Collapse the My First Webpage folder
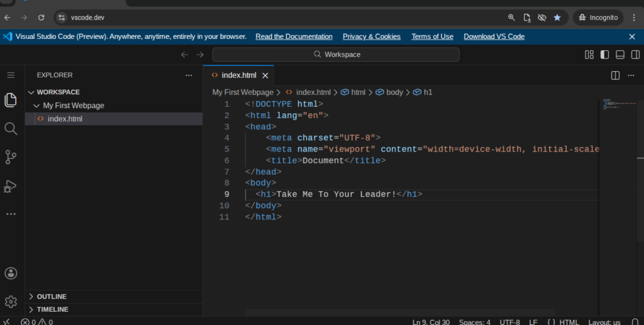The width and height of the screenshot is (644, 325). 73,106
